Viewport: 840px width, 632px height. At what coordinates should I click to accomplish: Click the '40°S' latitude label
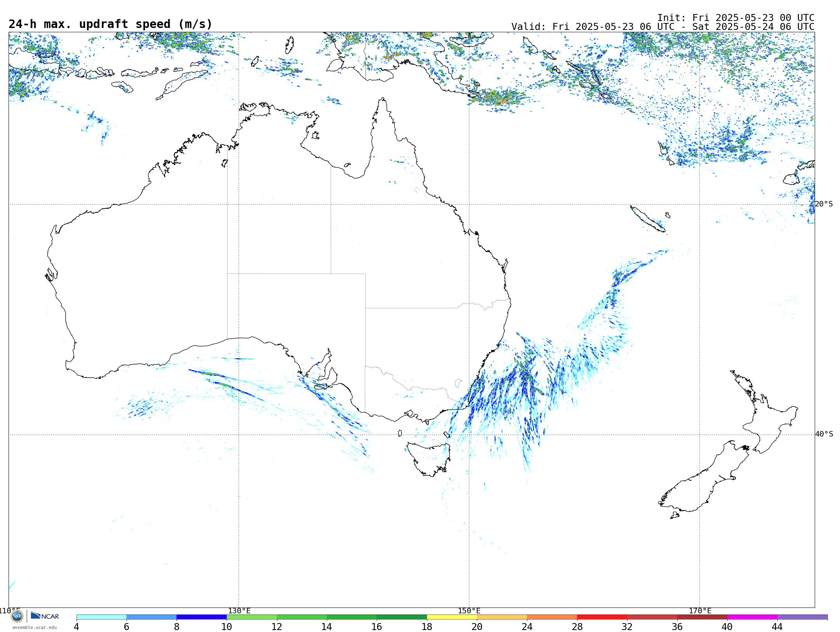tap(824, 434)
